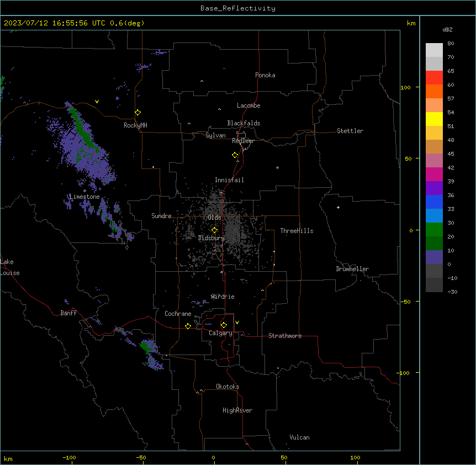This screenshot has width=476, height=465.
Task: Select the yellow v marker east of Calgary
Action: pyautogui.click(x=237, y=323)
